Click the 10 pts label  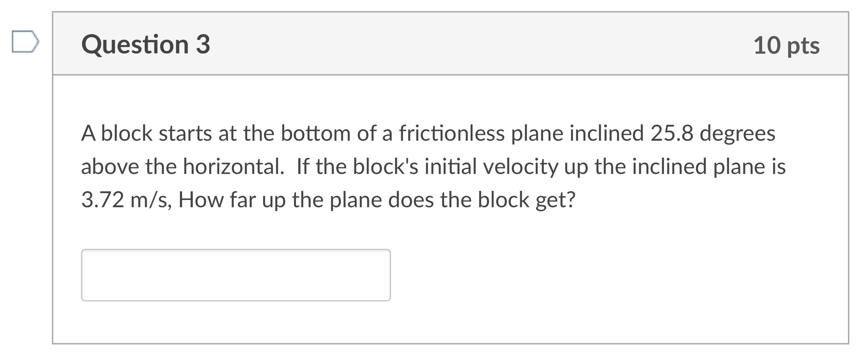787,46
